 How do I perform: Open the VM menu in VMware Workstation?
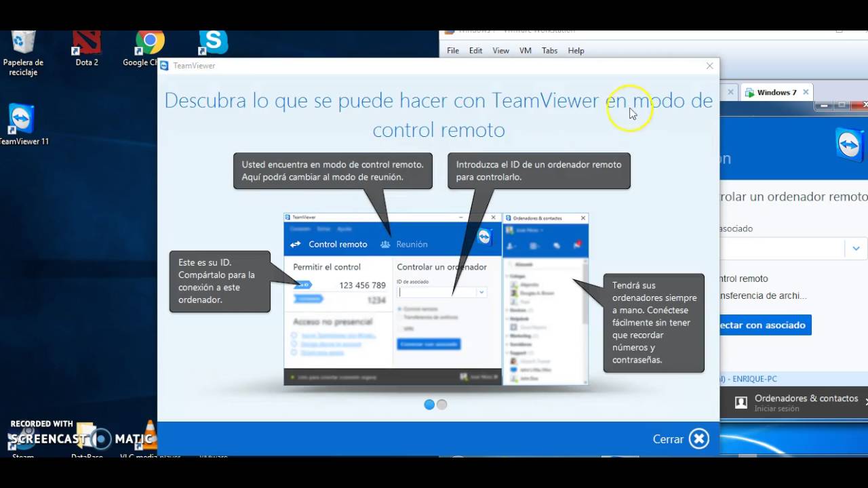[526, 51]
